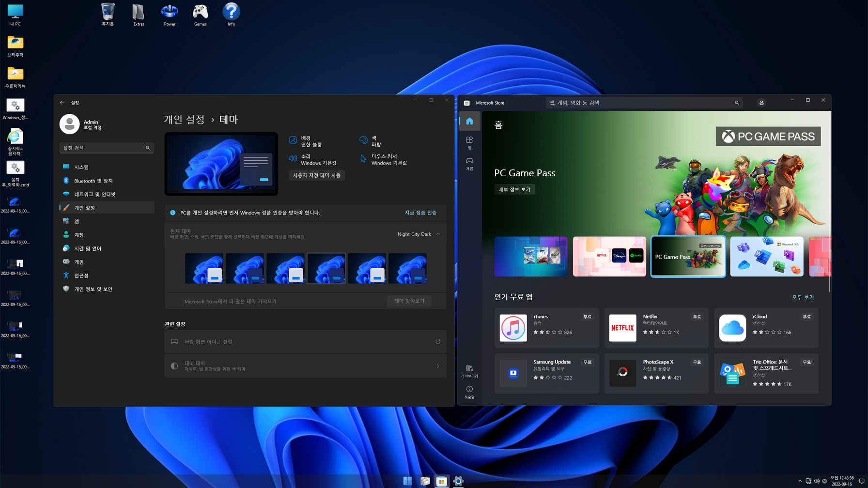Select the 내 PC desktop icon
Image resolution: width=868 pixels, height=488 pixels.
(15, 15)
